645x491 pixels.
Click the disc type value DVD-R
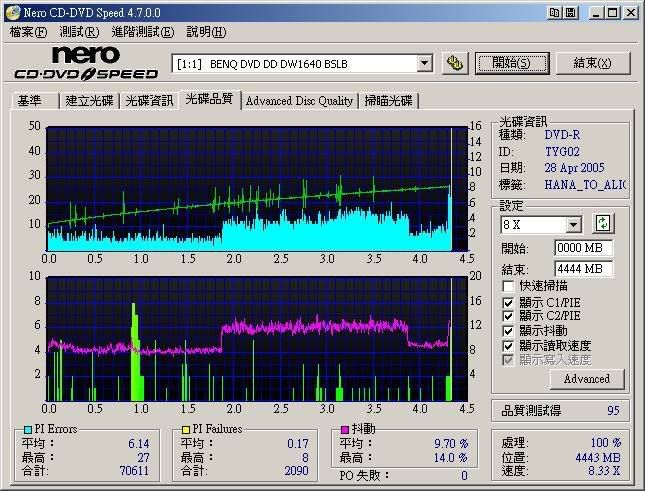click(x=562, y=135)
